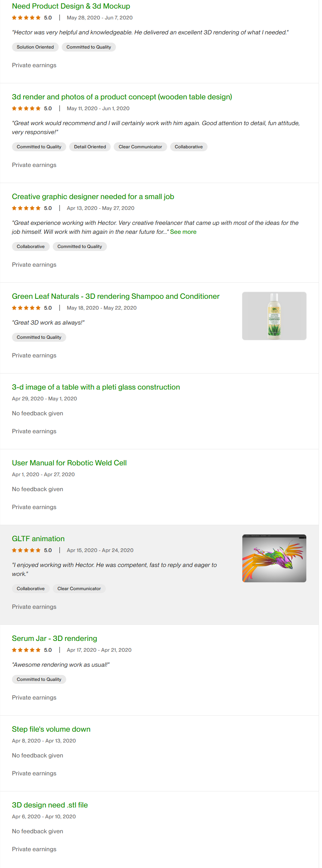Open the wooden table design 3d render job

point(122,97)
